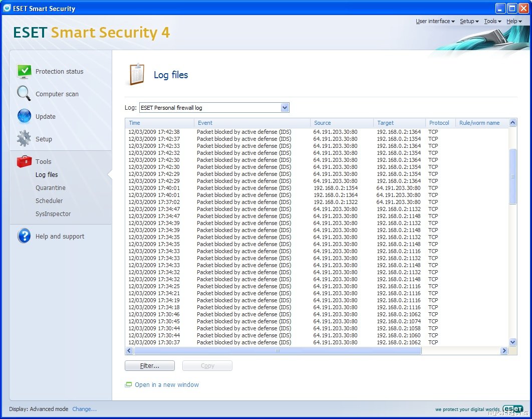Select log entry at 12/03/2009 17:30:45

point(317,321)
